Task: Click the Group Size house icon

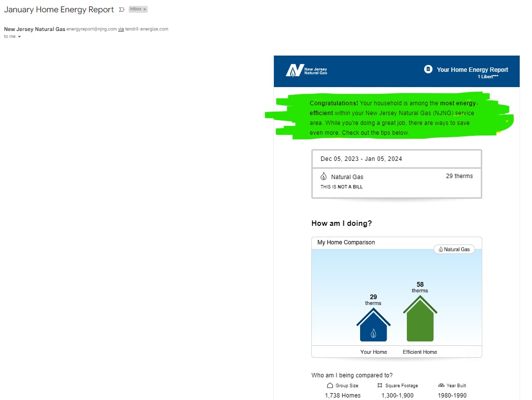Action: 330,385
